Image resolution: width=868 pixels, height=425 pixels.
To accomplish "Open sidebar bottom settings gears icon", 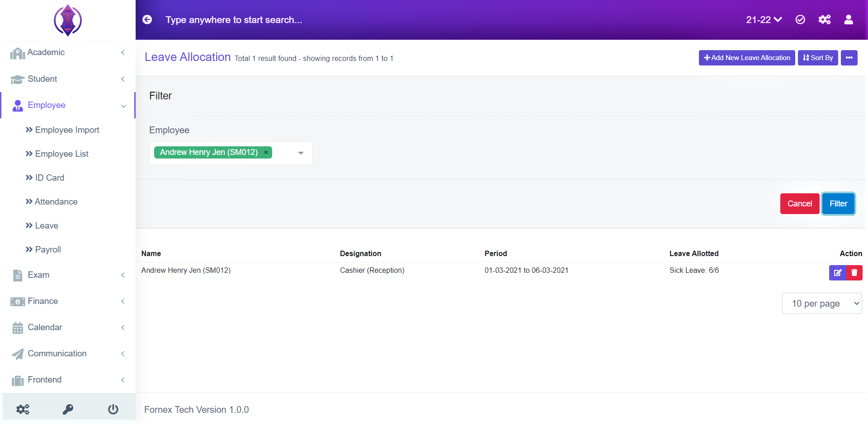I will click(23, 409).
